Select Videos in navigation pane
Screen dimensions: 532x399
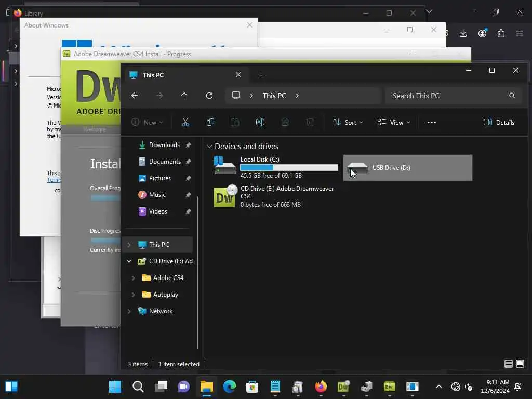[159, 211]
